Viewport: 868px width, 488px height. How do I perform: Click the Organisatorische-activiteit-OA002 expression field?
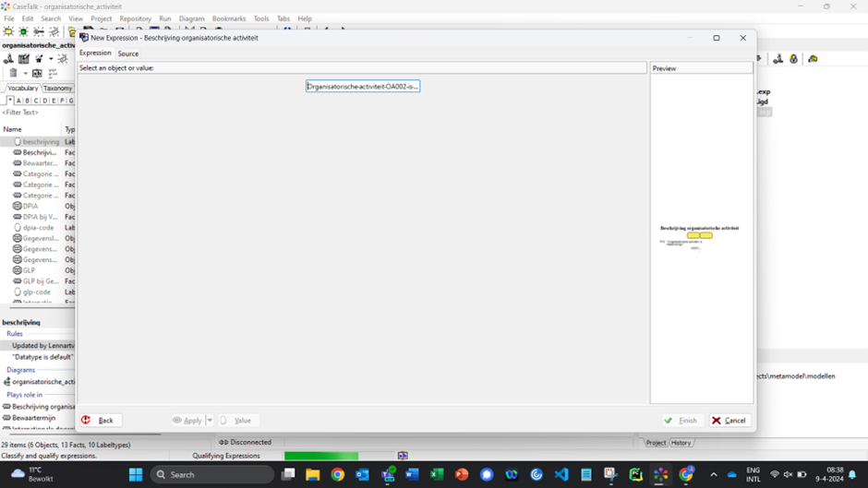click(363, 86)
